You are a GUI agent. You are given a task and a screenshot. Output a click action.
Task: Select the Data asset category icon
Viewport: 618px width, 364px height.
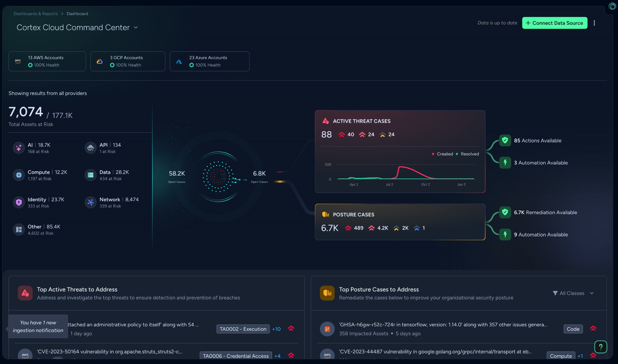click(90, 175)
